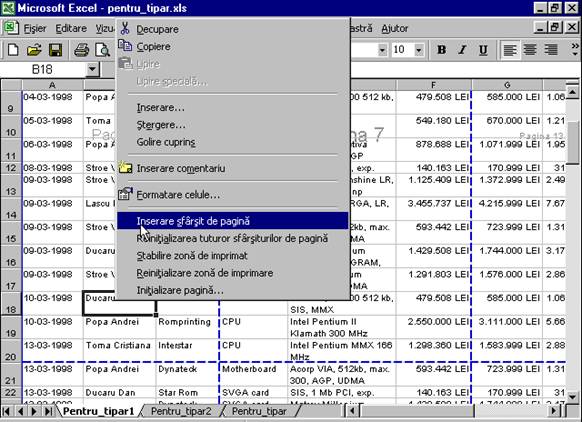Click the Excel document icon in menu bar
582x422 pixels.
tap(10, 28)
